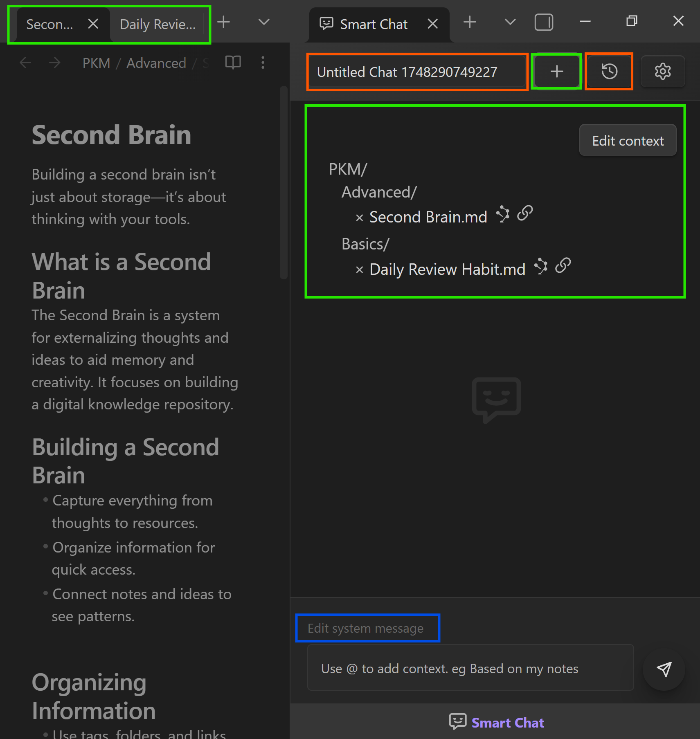Select the Smart Chat tab
700x739 pixels.
(373, 25)
